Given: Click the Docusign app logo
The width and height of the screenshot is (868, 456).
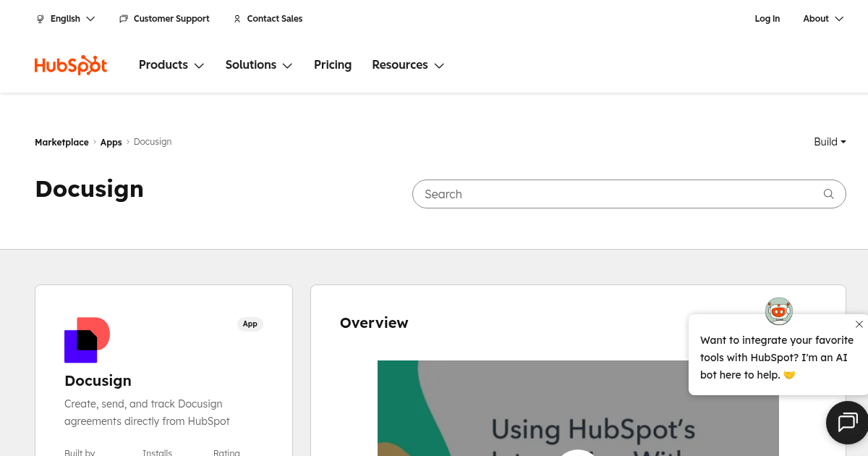Looking at the screenshot, I should click(87, 340).
